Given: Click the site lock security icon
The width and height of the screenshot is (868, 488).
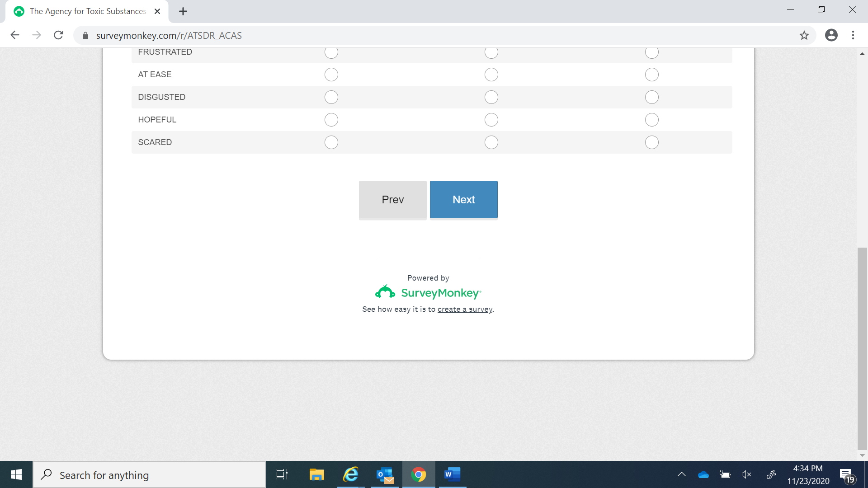Looking at the screenshot, I should pyautogui.click(x=85, y=35).
